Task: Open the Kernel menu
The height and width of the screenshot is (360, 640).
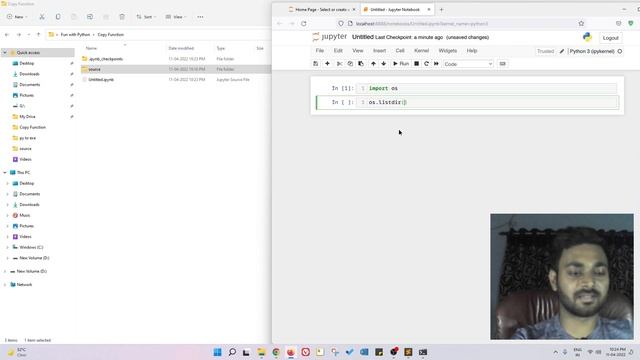Action: pos(421,51)
